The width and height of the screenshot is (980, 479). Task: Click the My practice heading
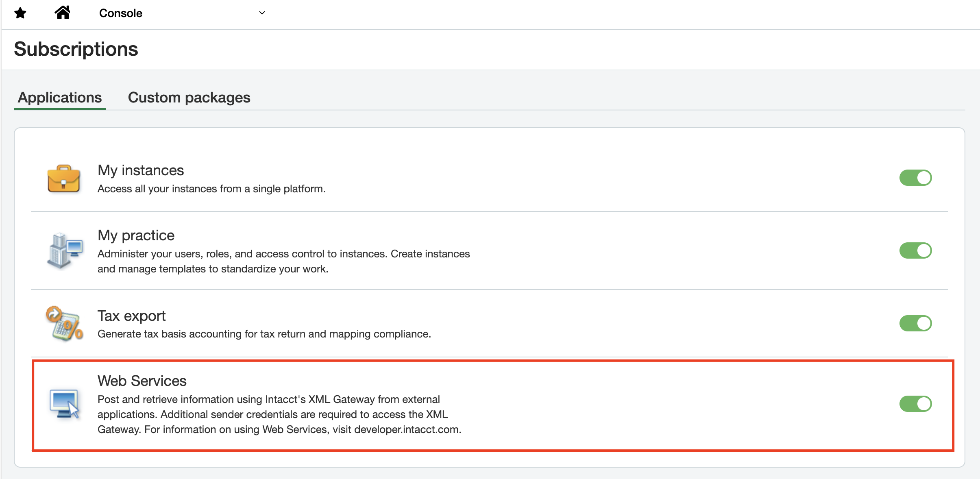(136, 235)
